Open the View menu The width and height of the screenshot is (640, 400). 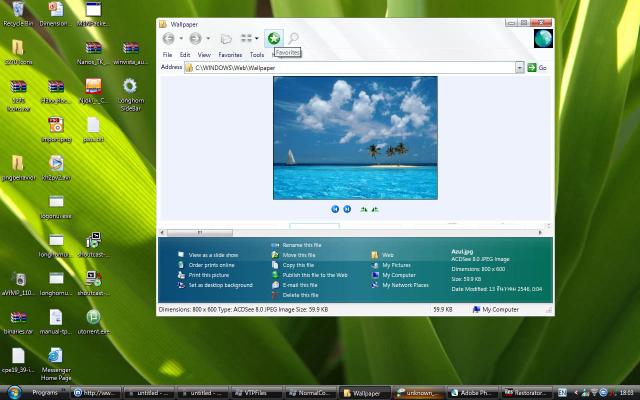(204, 55)
